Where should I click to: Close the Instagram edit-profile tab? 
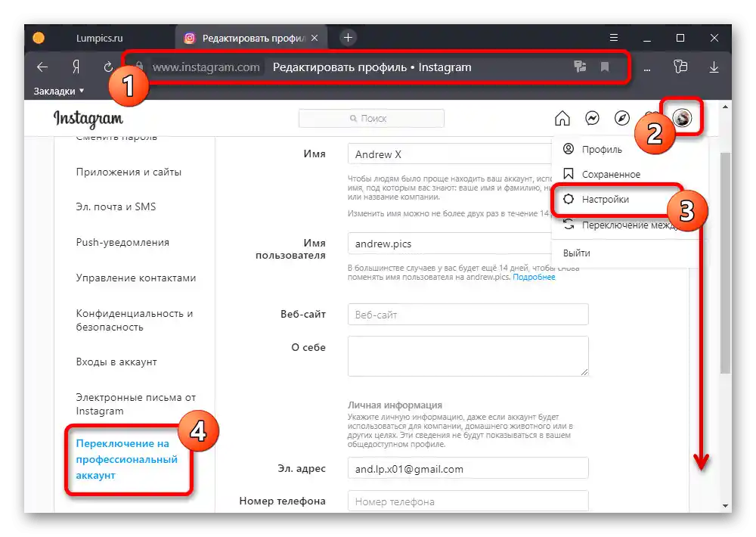tap(314, 38)
